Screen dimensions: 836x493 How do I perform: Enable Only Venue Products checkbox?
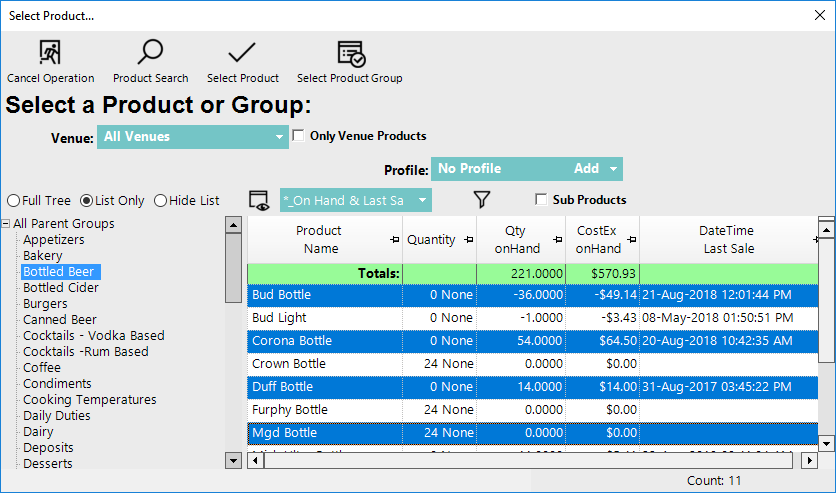point(298,136)
